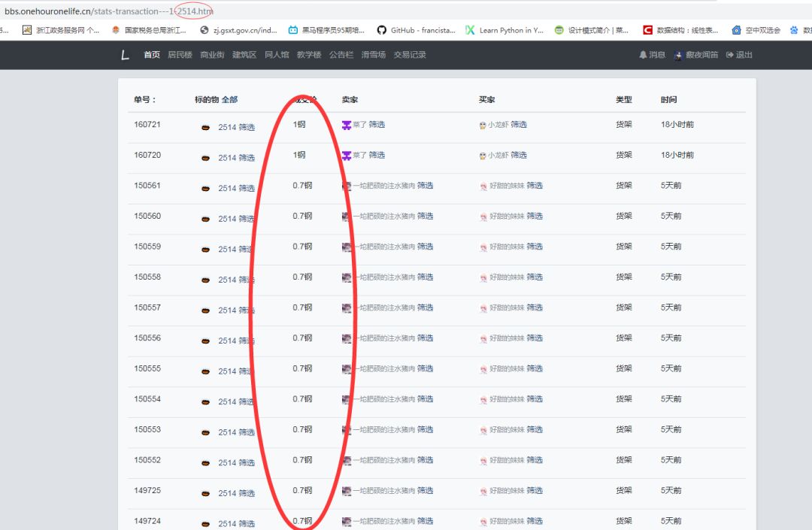812x530 pixels.
Task: Open the 商业街 section
Action: pyautogui.click(x=212, y=55)
